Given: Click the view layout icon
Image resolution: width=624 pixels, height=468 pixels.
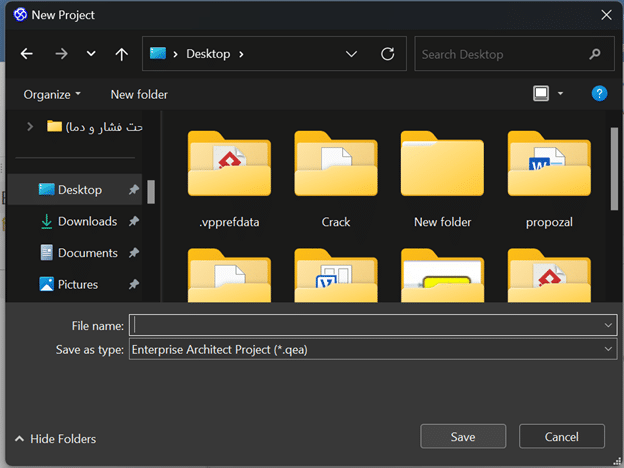Looking at the screenshot, I should tap(541, 94).
